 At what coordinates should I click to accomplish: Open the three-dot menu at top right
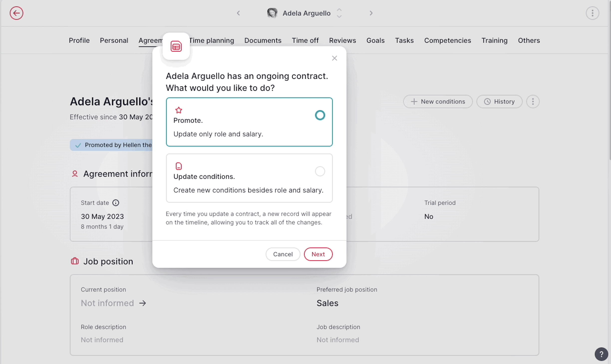click(593, 13)
